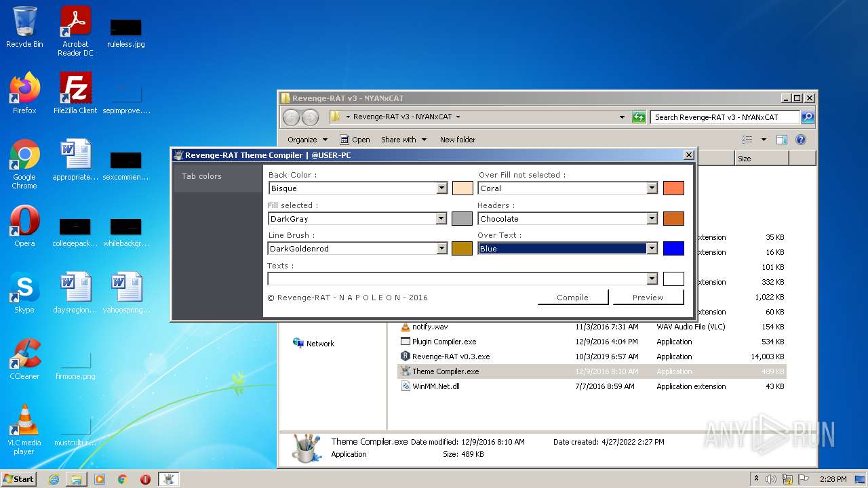
Task: Go back in the Explorer window
Action: pyautogui.click(x=291, y=117)
